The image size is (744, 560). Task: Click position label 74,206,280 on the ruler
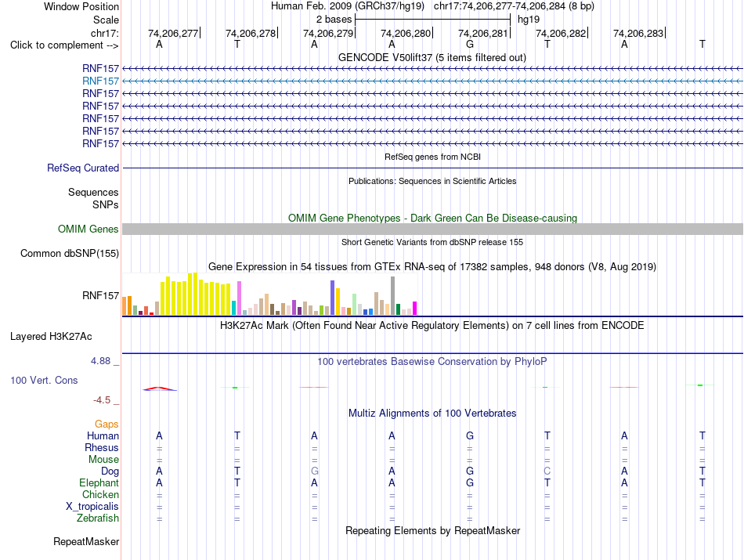[x=406, y=33]
